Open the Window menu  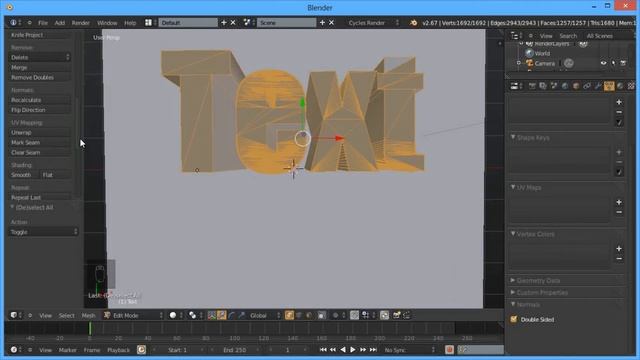pyautogui.click(x=107, y=23)
